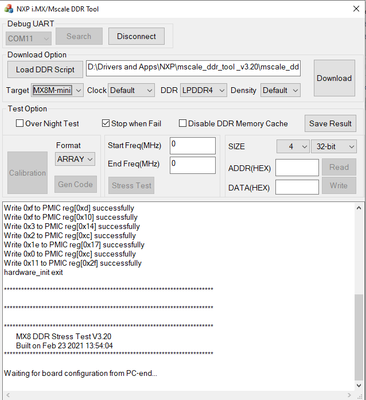The image size is (366, 400).
Task: Close the DDR Tool window
Action: point(356,9)
